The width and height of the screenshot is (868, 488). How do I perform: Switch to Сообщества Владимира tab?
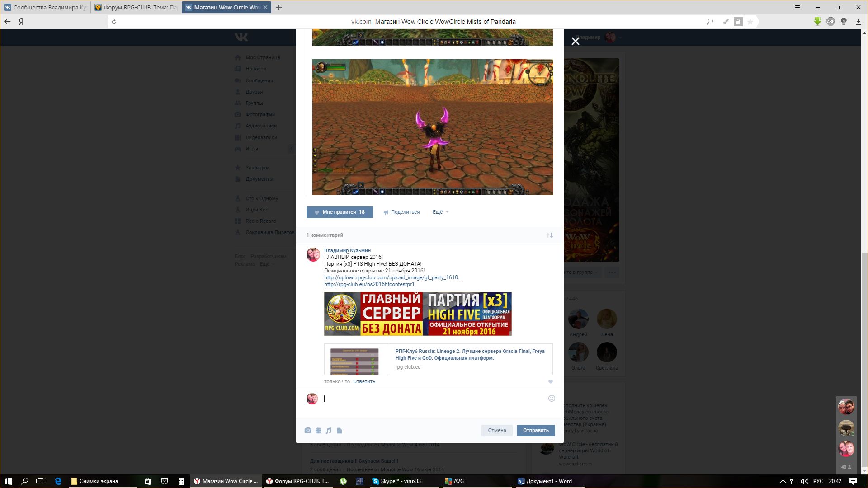(45, 7)
